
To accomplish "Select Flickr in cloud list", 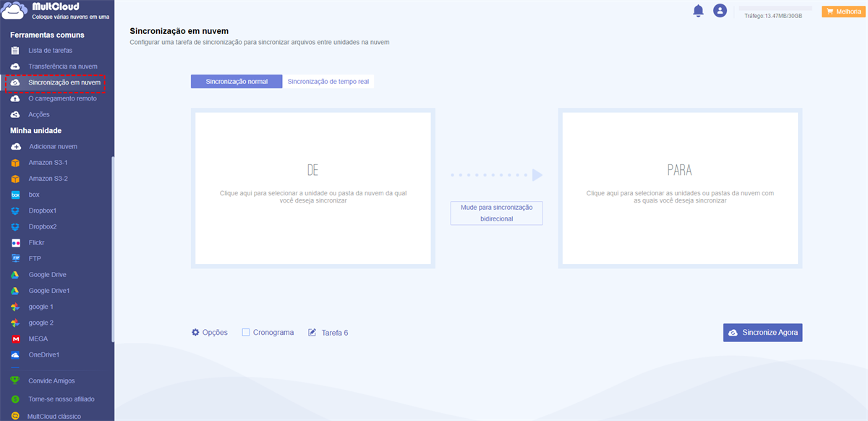I will [37, 243].
